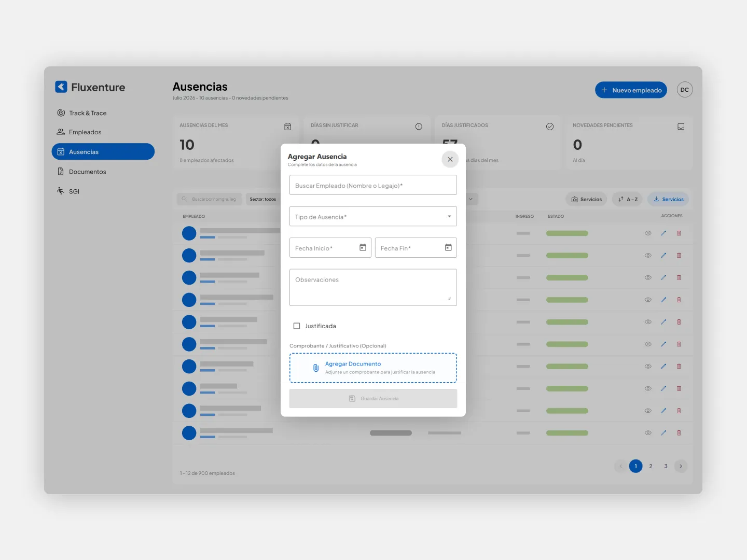Click the blue Servicios download button
This screenshot has width=747, height=560.
click(x=668, y=199)
